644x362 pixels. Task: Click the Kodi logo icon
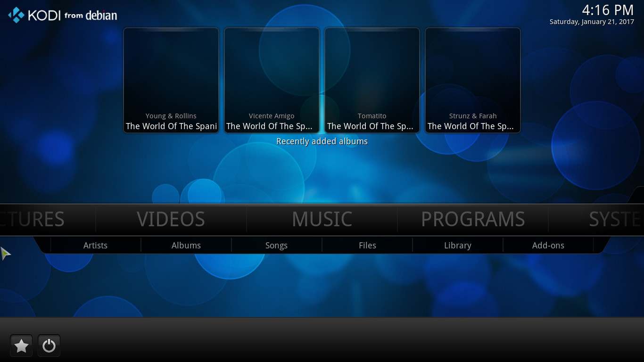17,15
